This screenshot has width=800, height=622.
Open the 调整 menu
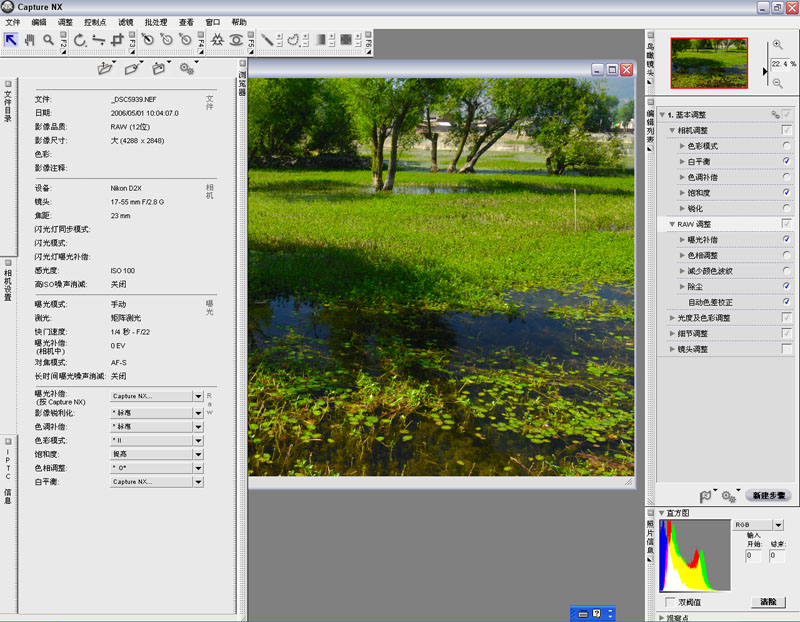pyautogui.click(x=65, y=22)
